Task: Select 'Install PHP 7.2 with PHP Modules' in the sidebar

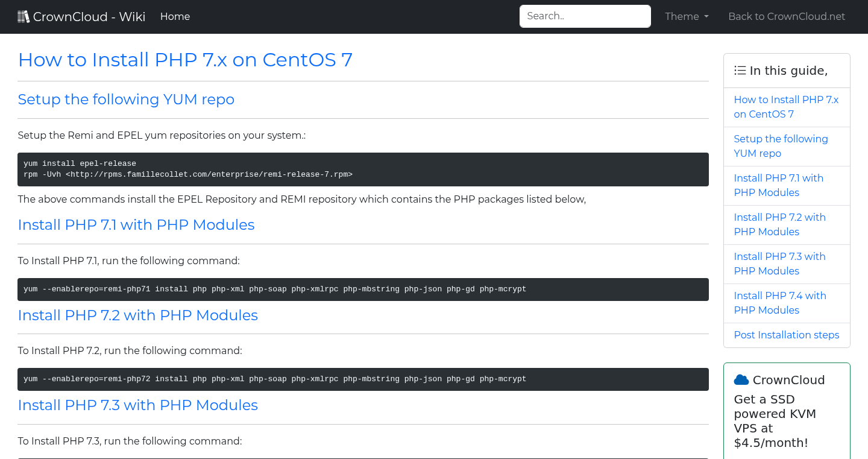Action: [779, 224]
